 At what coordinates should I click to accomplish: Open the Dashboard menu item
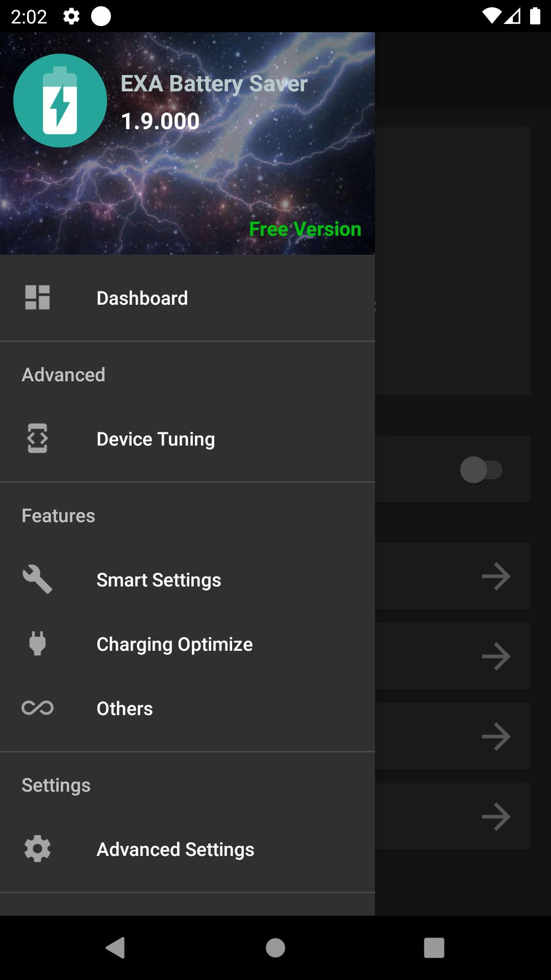(187, 298)
